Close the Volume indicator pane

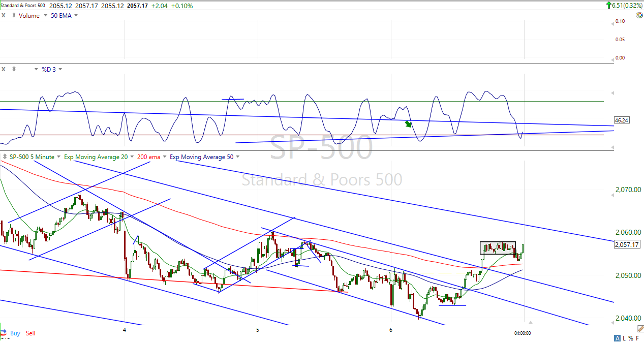[4, 15]
